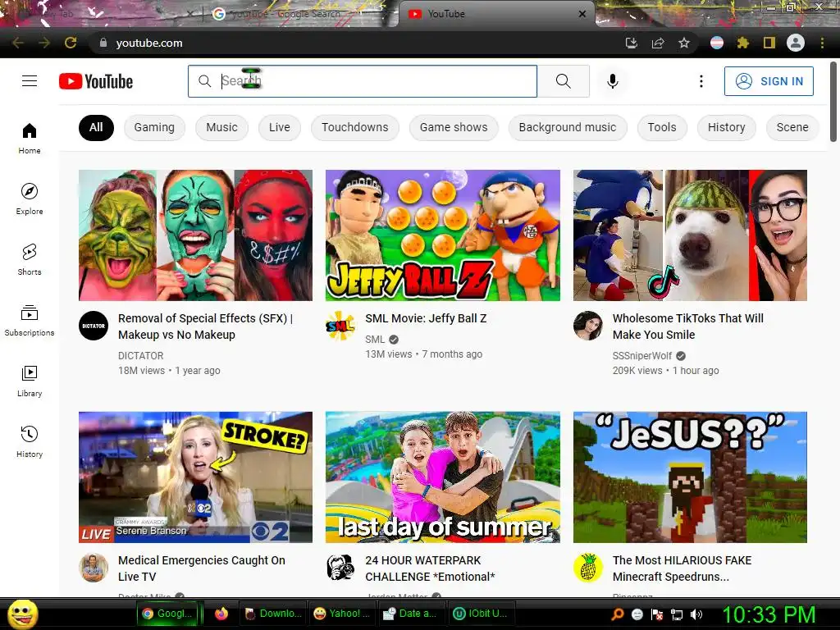Select the Tools filter chip
Viewport: 840px width, 630px height.
[662, 127]
